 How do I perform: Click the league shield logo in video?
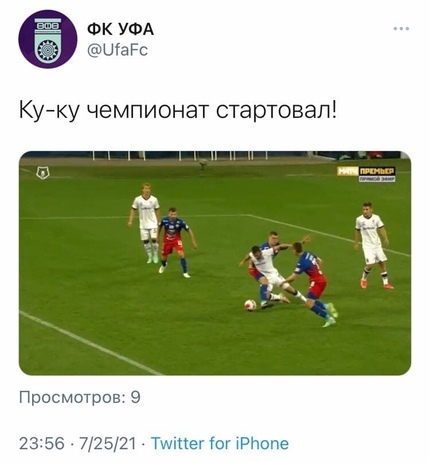click(x=43, y=173)
